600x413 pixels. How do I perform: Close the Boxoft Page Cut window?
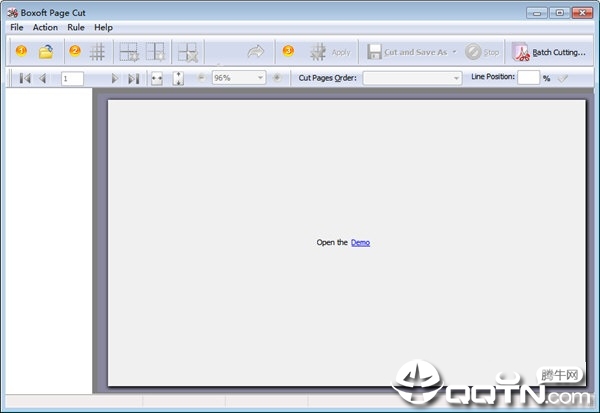(582, 13)
